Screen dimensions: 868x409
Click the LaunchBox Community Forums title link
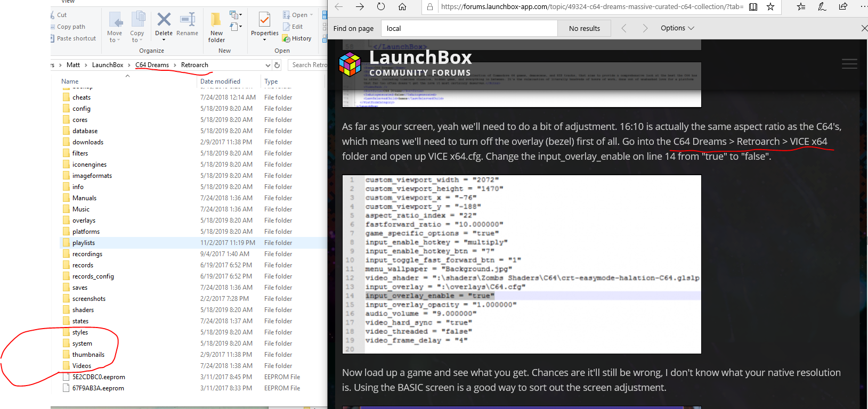point(420,63)
